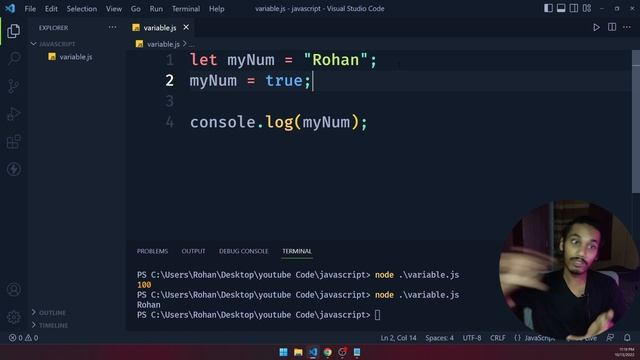This screenshot has width=640, height=360.
Task: Click the feedback icon in status bar
Action: [x=610, y=338]
